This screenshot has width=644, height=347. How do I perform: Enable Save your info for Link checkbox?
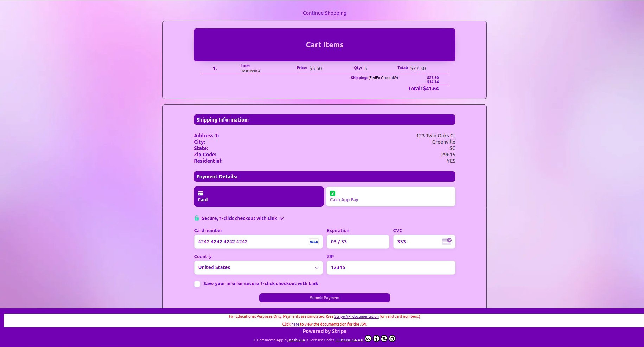pyautogui.click(x=197, y=284)
